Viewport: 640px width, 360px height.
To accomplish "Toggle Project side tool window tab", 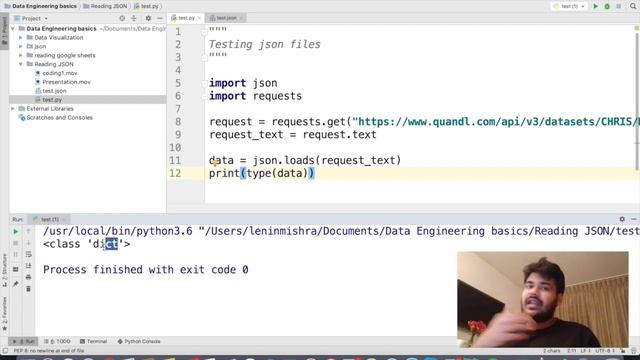I will click(x=4, y=31).
